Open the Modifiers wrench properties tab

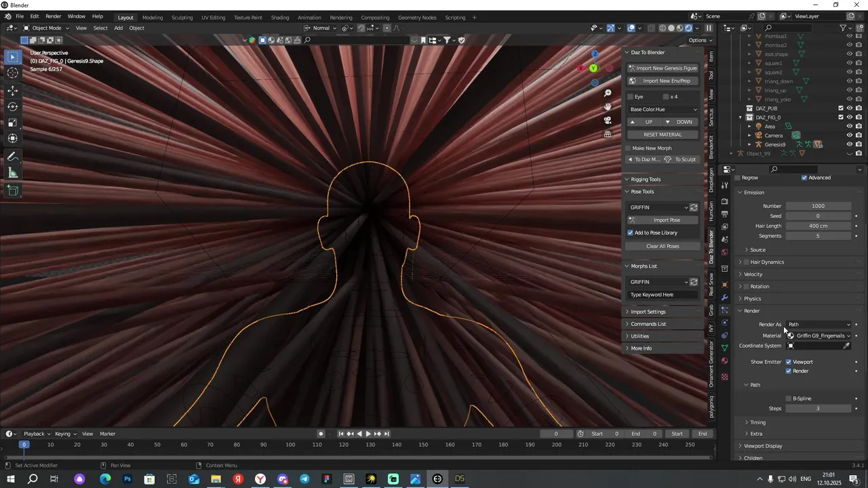725,298
